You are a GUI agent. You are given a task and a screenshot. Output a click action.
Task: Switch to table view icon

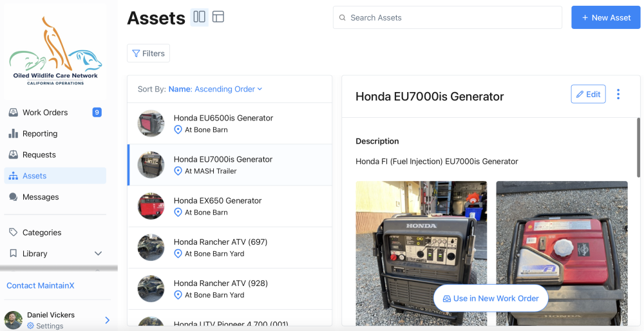(218, 17)
